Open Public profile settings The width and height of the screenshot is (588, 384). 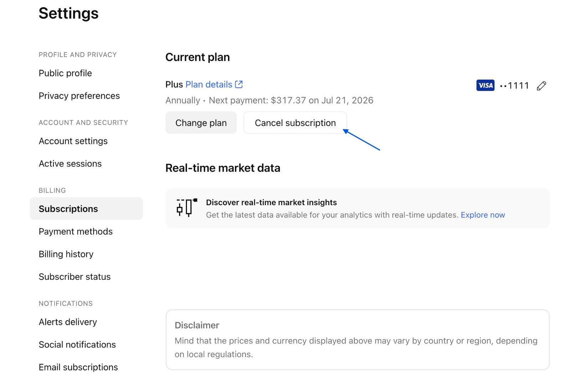click(65, 73)
